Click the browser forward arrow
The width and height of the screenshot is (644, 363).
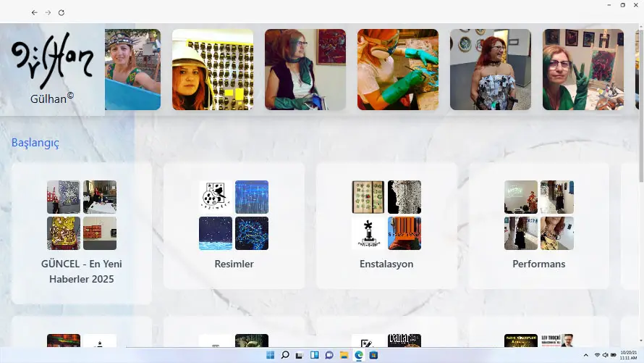click(x=48, y=12)
